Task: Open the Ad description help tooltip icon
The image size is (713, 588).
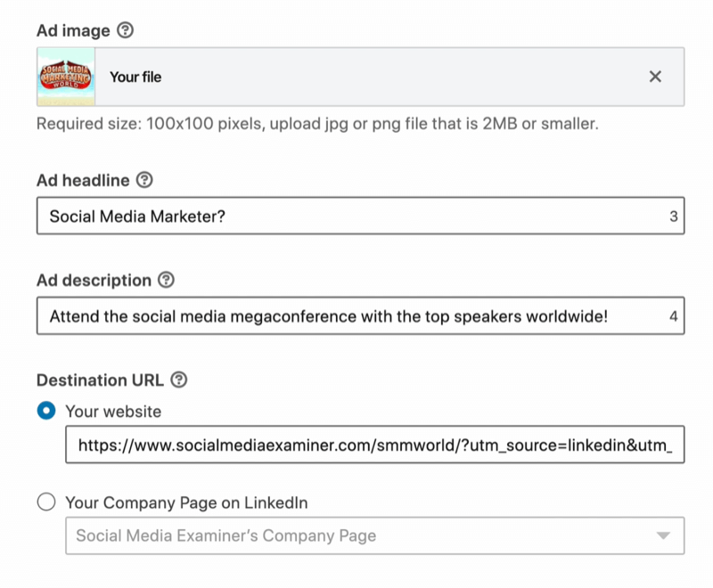Action: 166,280
